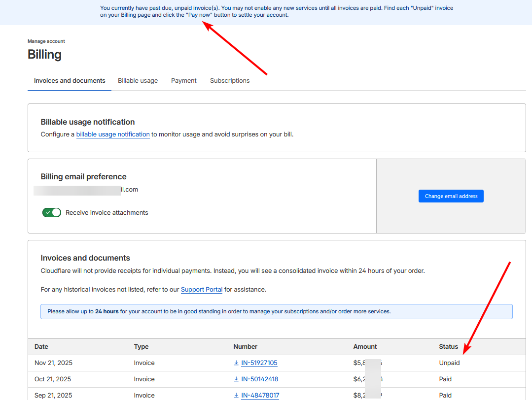Screen dimensions: 532x400
Task: Click the Change email address button
Action: pos(451,196)
